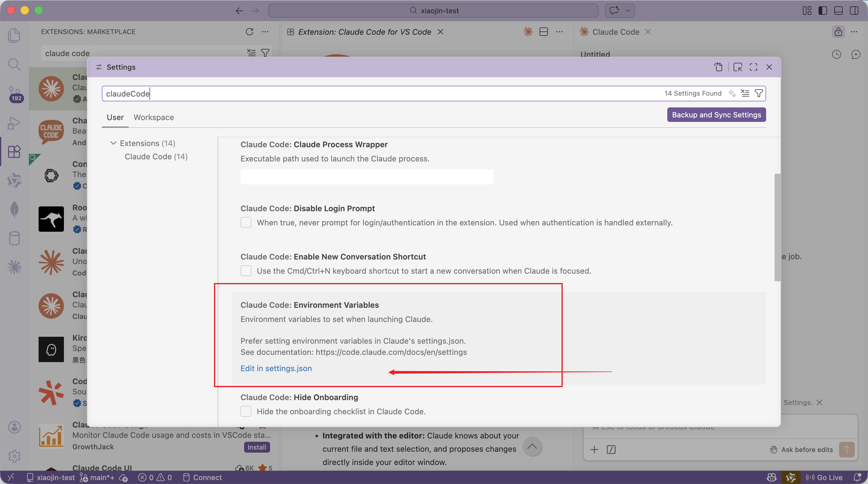Open the Search view icon

(x=14, y=64)
